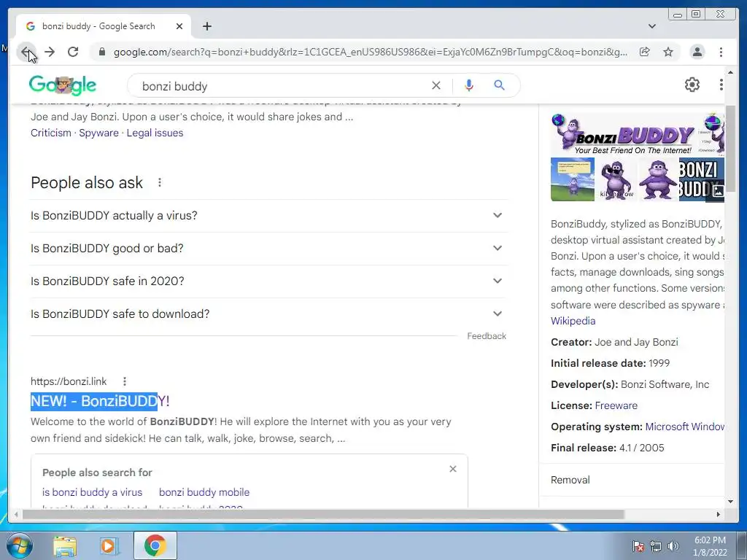Screen dimensions: 747x560
Task: Click the browser forward arrow
Action: click(x=50, y=52)
